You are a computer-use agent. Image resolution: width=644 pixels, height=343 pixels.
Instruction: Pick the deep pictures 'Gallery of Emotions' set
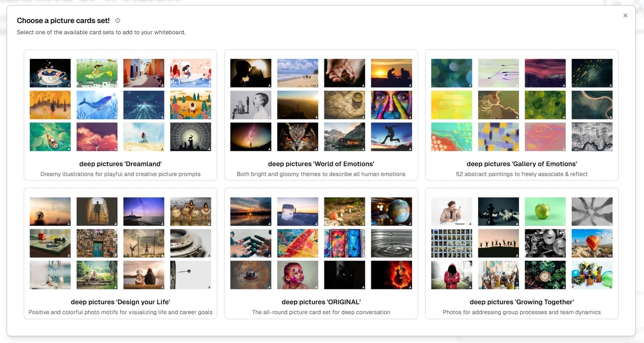click(521, 164)
